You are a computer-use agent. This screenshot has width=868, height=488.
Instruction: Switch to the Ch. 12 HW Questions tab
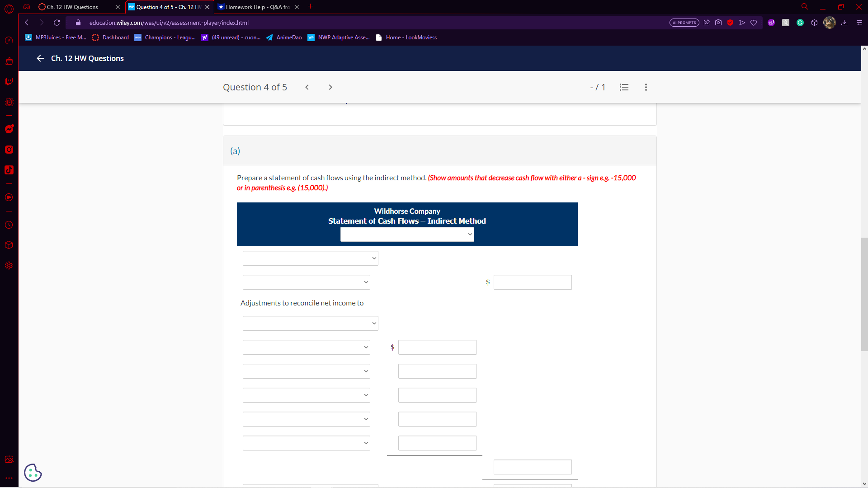pyautogui.click(x=72, y=7)
